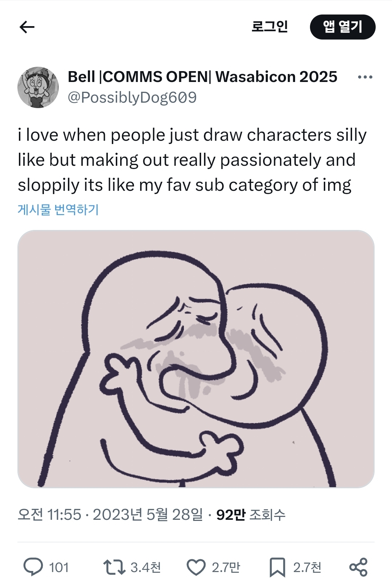Open Bell's profile avatar picture
Screen dimensions: 392x588
[x=38, y=87]
